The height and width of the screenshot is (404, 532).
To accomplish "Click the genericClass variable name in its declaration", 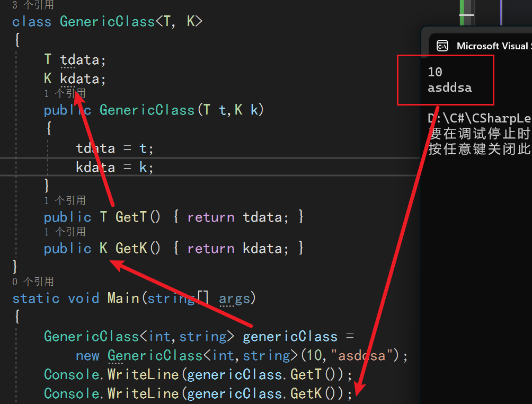I will (x=289, y=337).
